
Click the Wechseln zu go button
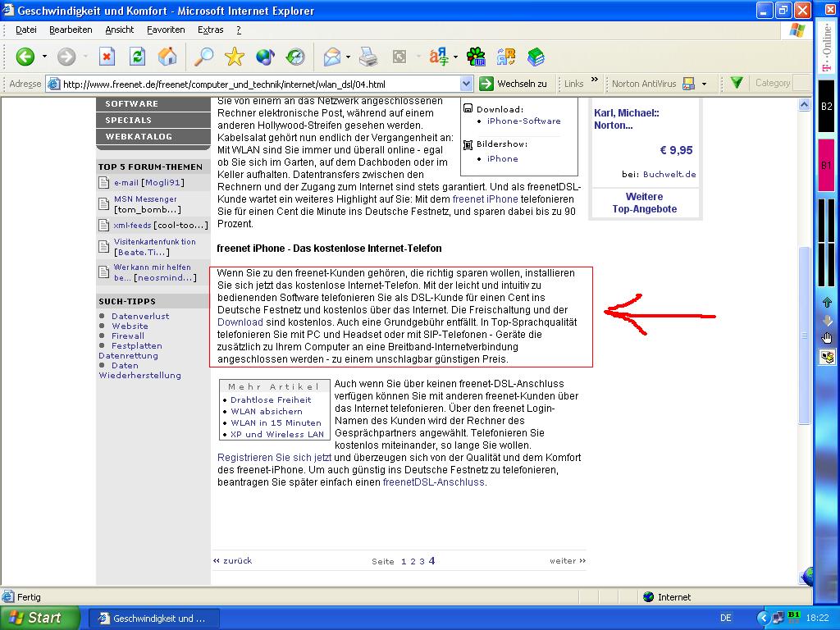(514, 84)
